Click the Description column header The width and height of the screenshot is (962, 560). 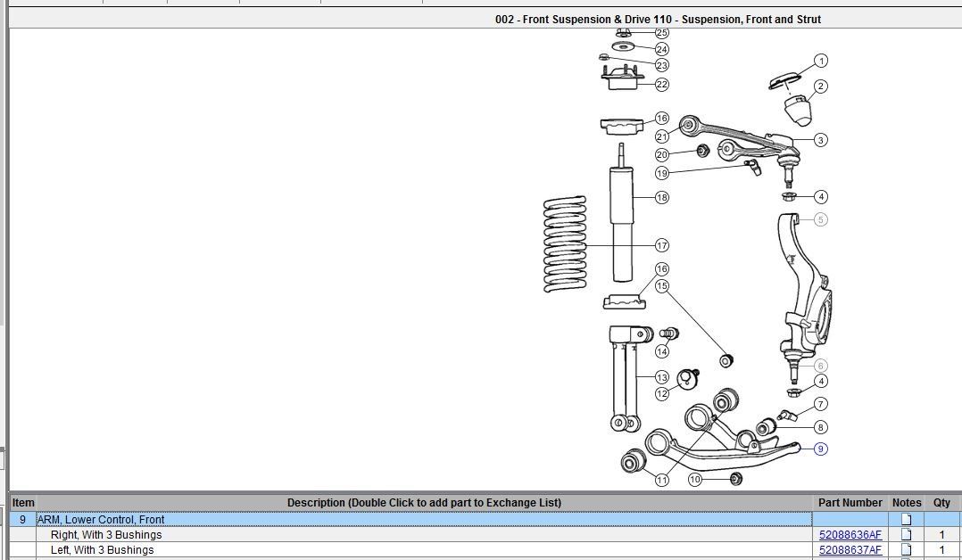pos(424,503)
